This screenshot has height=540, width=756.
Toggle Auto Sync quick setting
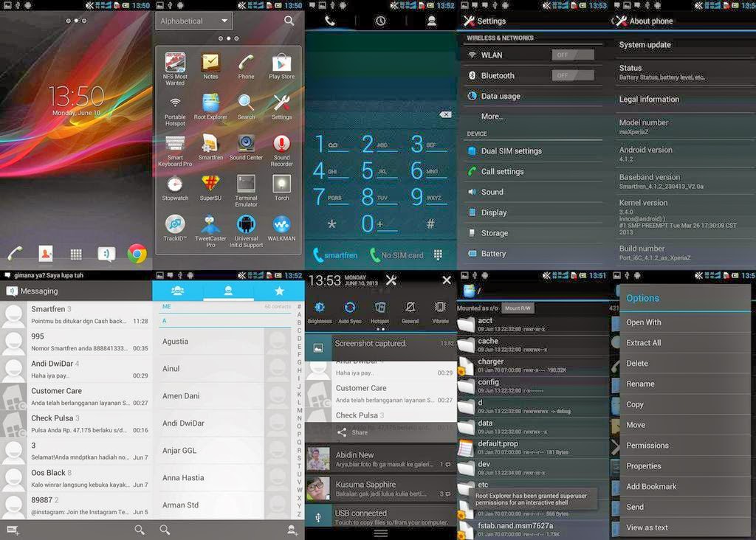tap(350, 312)
